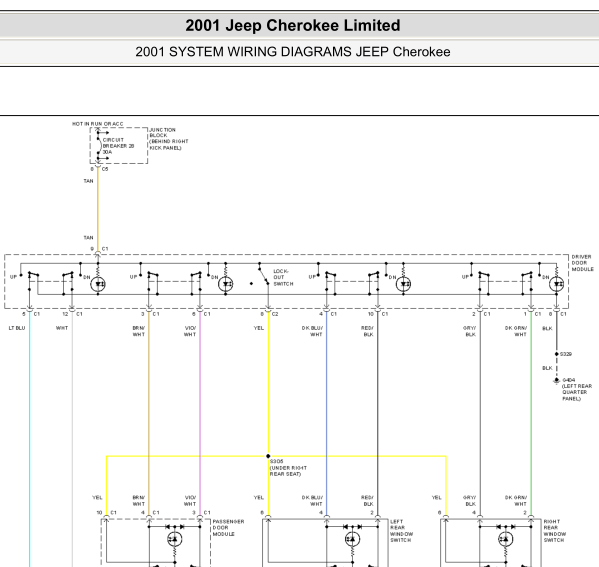Select the "2001 SYSTEM WIRING DIAGRAMS JEEP Cherokee" subtitle
The height and width of the screenshot is (567, 599).
click(293, 52)
